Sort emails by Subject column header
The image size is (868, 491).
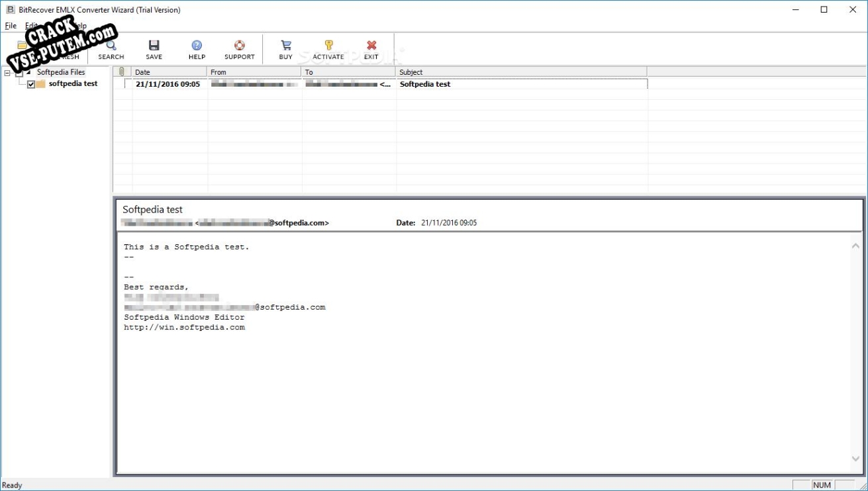(521, 72)
